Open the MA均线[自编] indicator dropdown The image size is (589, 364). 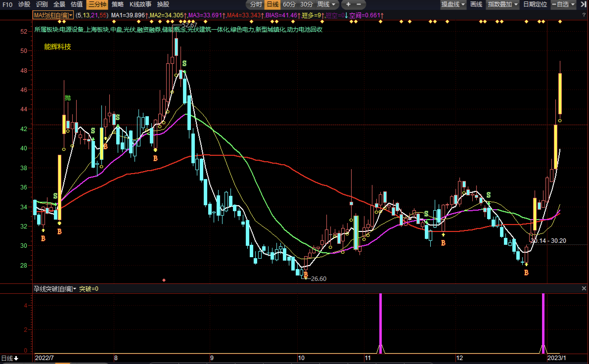[x=53, y=15]
